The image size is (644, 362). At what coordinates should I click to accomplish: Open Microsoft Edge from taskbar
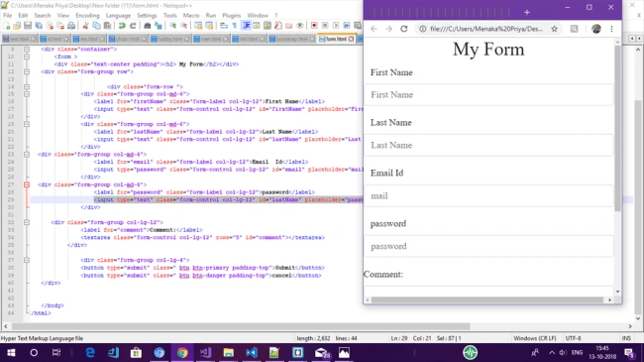coord(90,352)
